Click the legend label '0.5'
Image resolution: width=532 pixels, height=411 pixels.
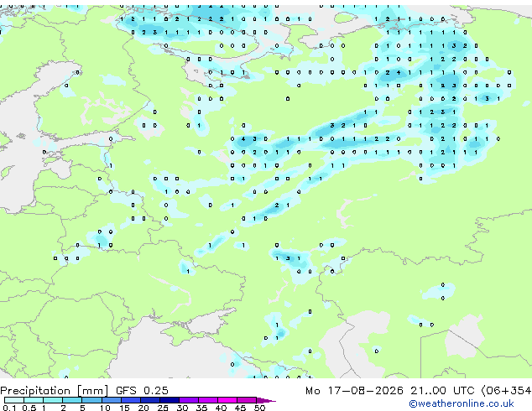coord(29,408)
